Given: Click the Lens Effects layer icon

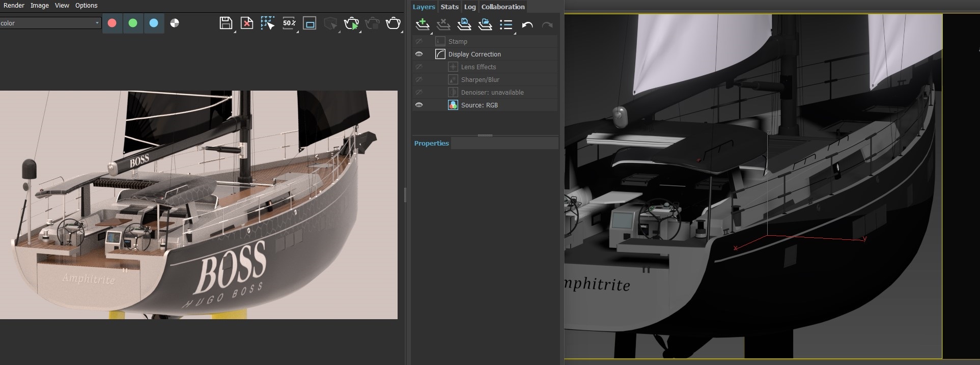Looking at the screenshot, I should 453,67.
